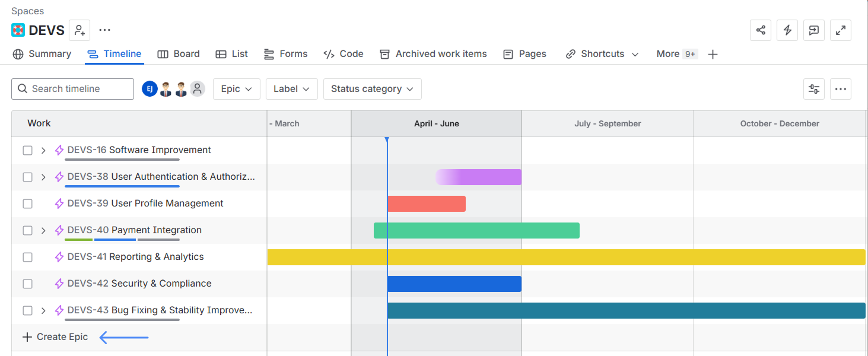Click the Create Epic button
Viewport: 868px width, 356px height.
pos(55,337)
